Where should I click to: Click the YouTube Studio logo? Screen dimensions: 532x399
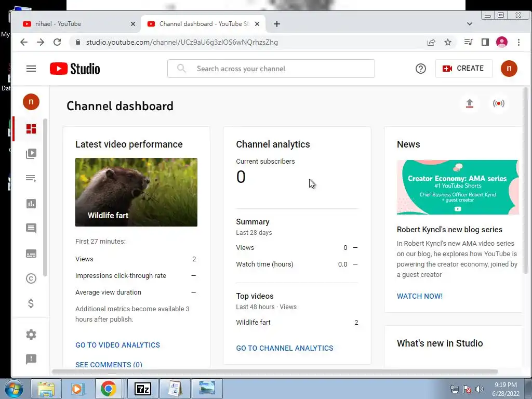[75, 69]
